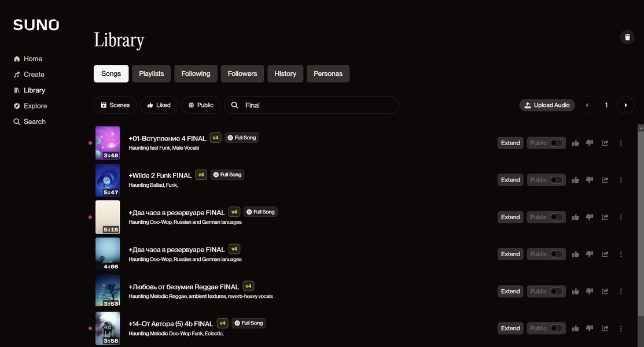The width and height of the screenshot is (644, 347).
Task: Open more options for 4:00 Два часа song
Action: click(x=621, y=254)
